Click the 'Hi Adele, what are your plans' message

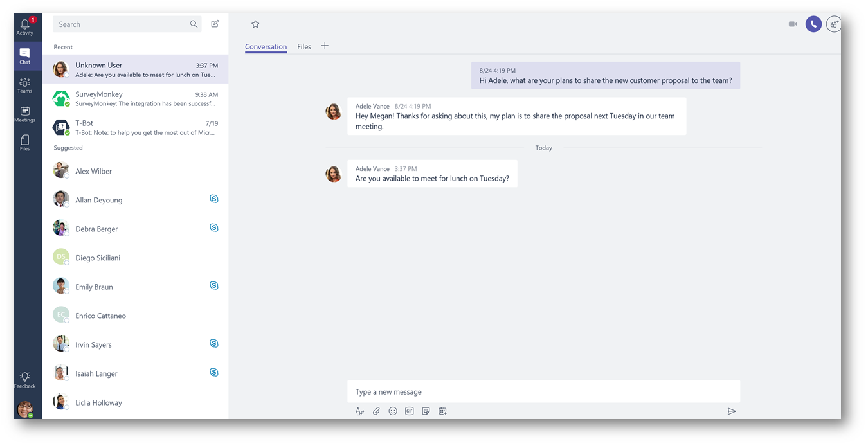tap(606, 75)
